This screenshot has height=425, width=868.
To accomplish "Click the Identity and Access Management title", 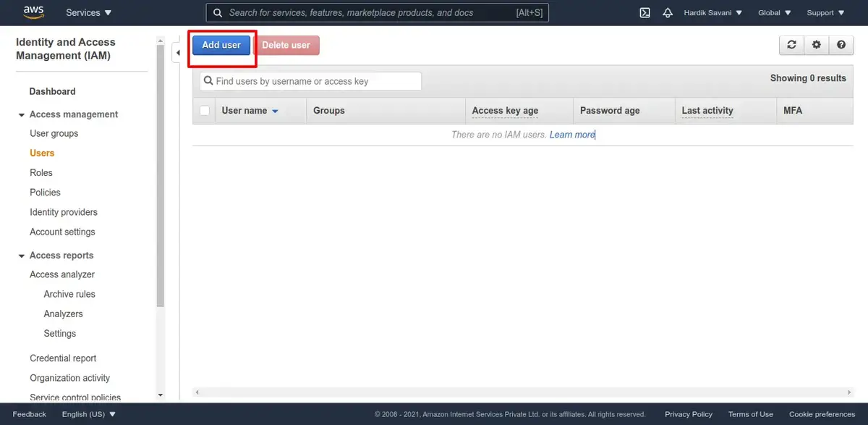I will [x=66, y=49].
